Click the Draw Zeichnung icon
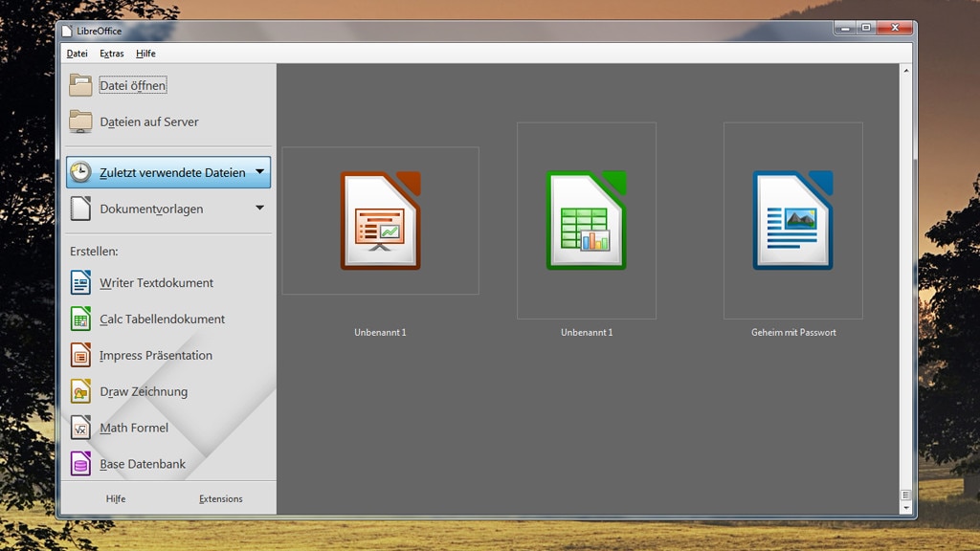The width and height of the screenshot is (980, 551). click(80, 391)
